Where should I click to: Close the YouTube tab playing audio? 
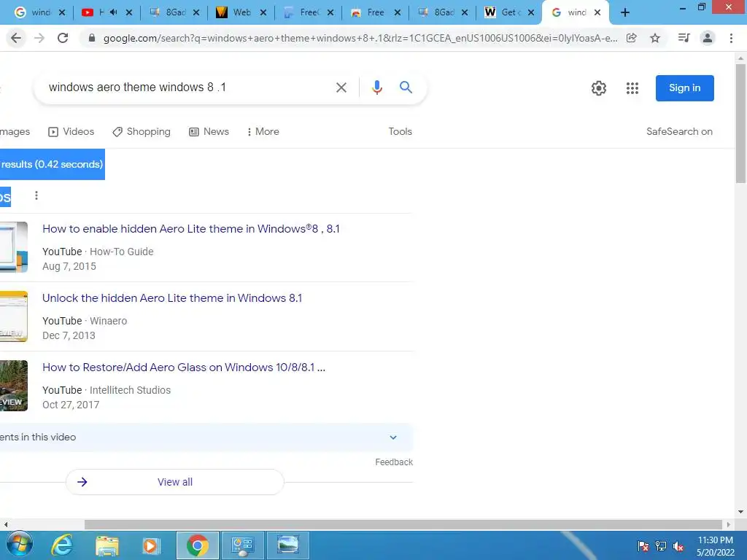pyautogui.click(x=129, y=12)
